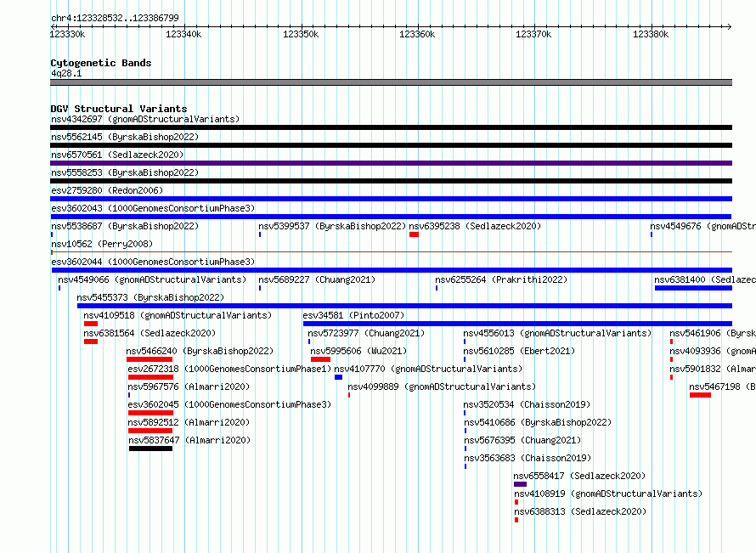Viewport: 756px width, 553px height.
Task: Click the small blue nsv4107770 glyph
Action: (338, 377)
